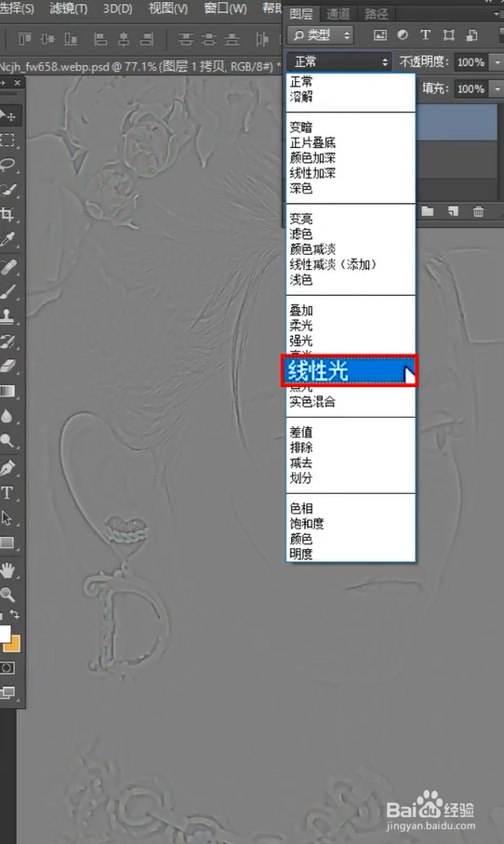Viewport: 504px width, 844px height.
Task: Filter layers by pixel image icon
Action: click(380, 35)
